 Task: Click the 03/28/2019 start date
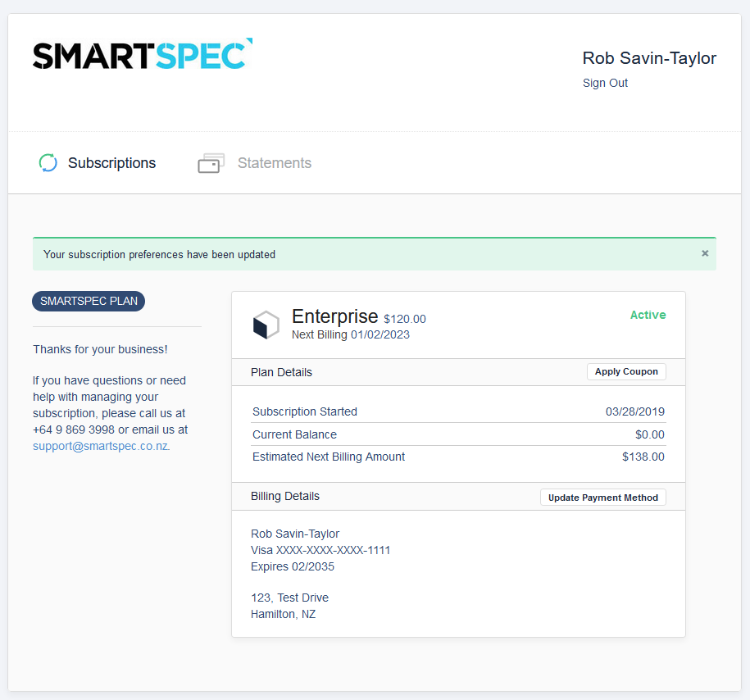(x=634, y=412)
